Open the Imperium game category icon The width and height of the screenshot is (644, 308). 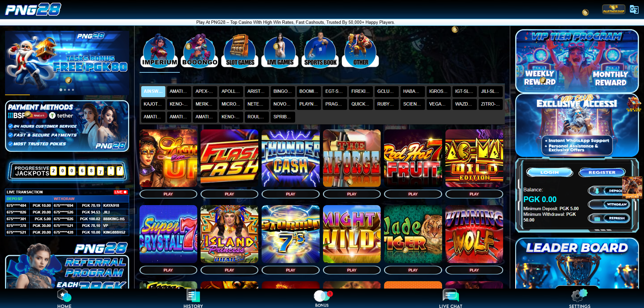tap(160, 51)
